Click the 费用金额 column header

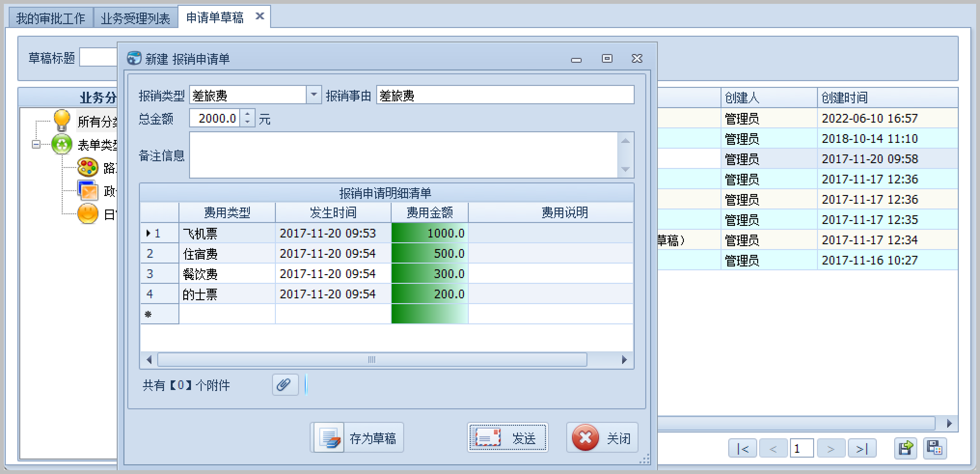click(x=430, y=212)
